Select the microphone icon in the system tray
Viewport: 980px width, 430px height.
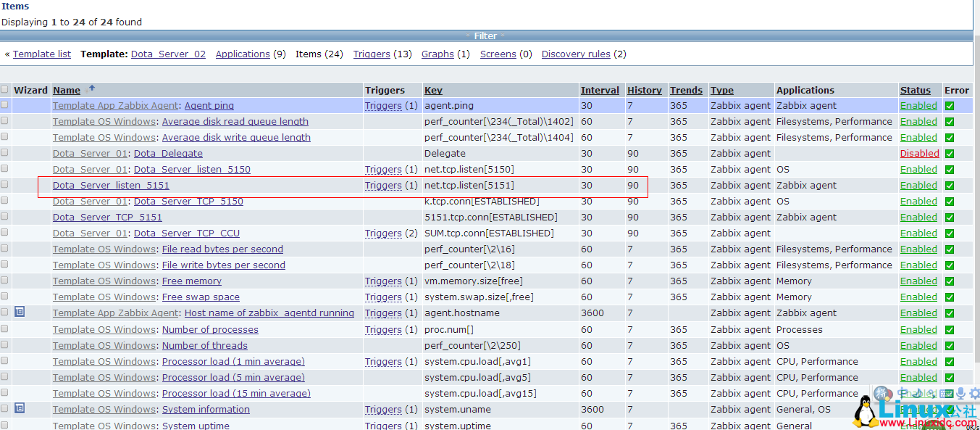960,393
